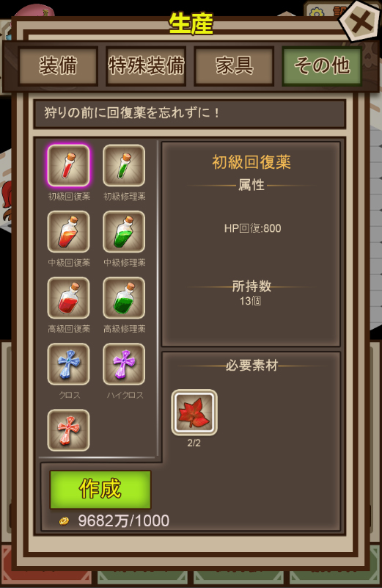Image resolution: width=382 pixels, height=588 pixels.
Task: Choose the 中級修理薬 green flask
Action: 124,232
